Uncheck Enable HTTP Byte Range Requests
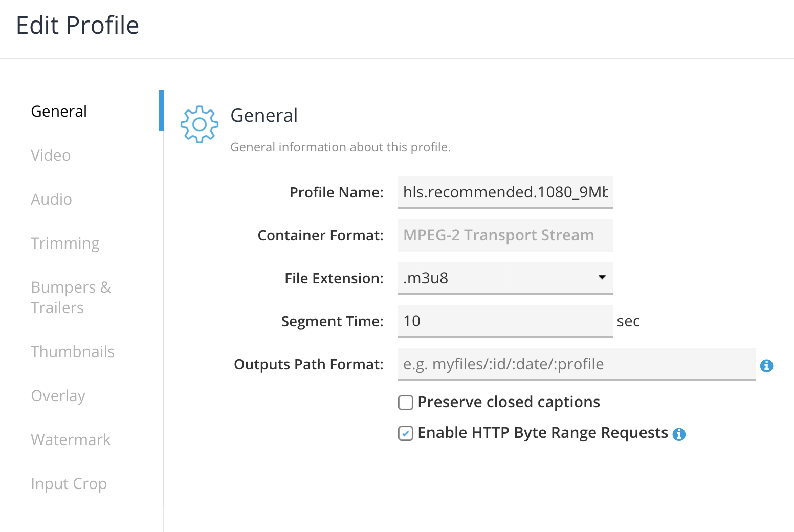The height and width of the screenshot is (532, 794). [406, 433]
